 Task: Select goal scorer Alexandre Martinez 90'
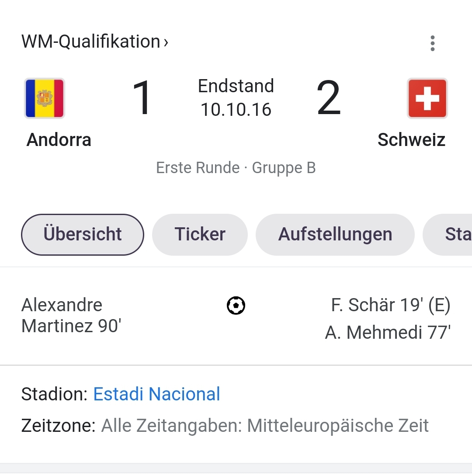pos(71,316)
